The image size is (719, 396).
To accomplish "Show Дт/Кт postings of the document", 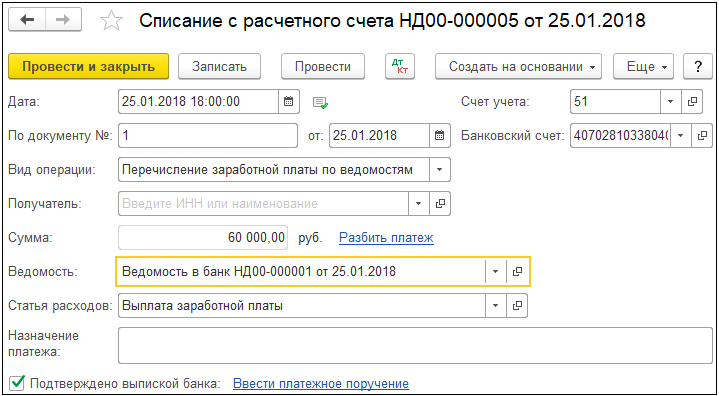I will tap(400, 66).
